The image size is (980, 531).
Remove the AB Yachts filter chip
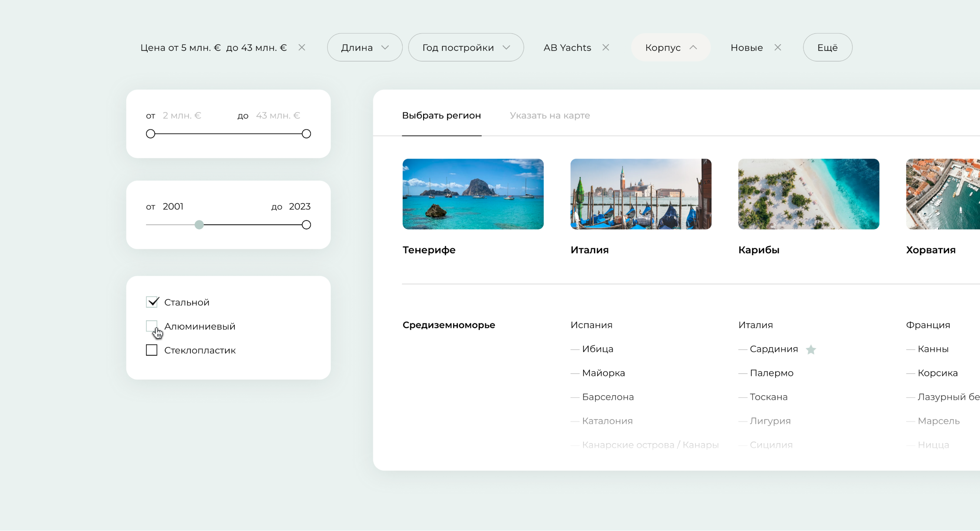pyautogui.click(x=606, y=47)
